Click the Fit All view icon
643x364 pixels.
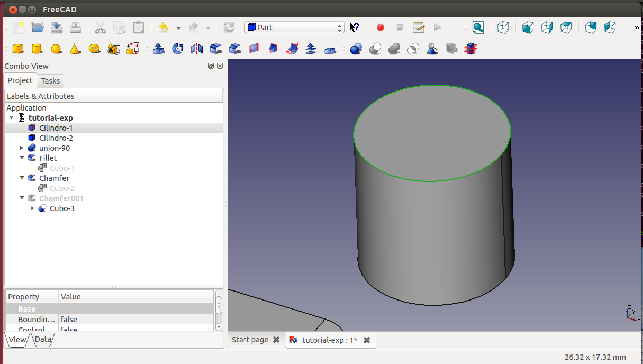coord(478,28)
